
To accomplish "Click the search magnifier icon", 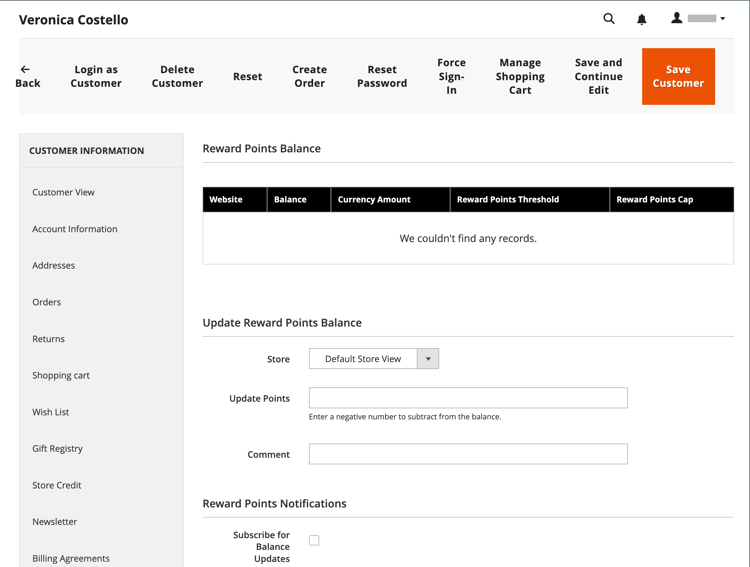I will pos(608,19).
